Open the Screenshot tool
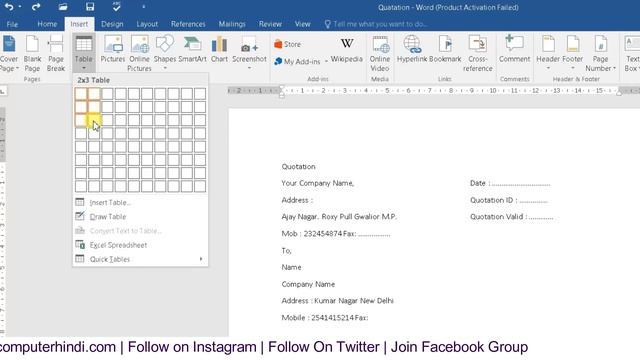Screen dimensions: 640x360 click(249, 53)
